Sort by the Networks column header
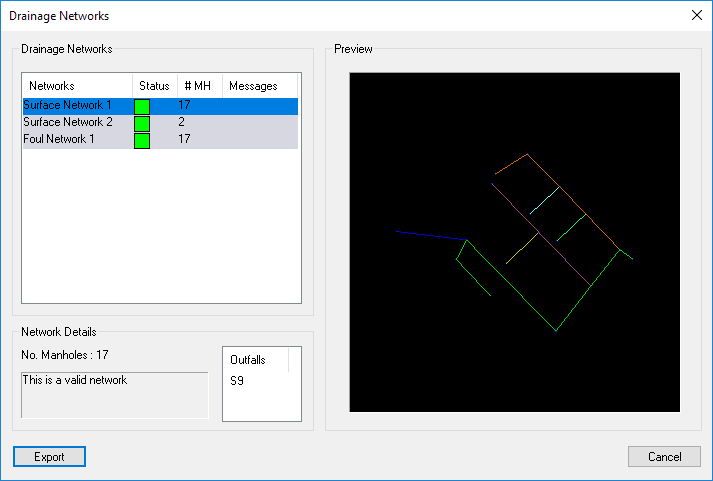 [77, 86]
